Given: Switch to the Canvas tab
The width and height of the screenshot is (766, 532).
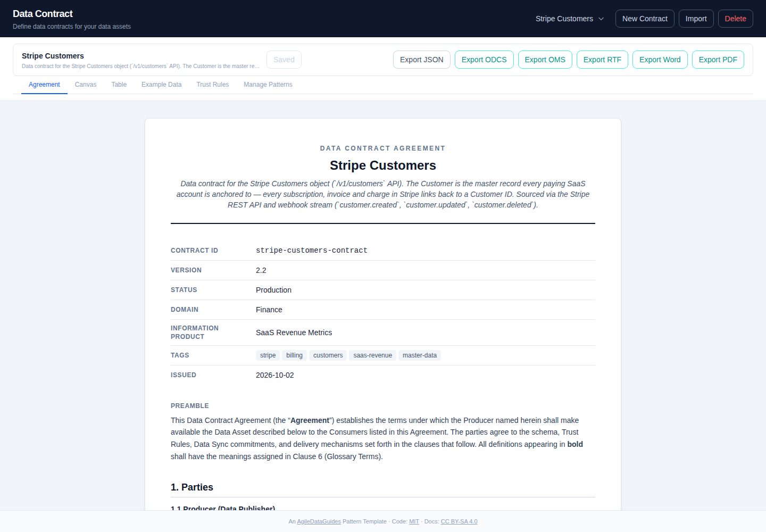Looking at the screenshot, I should pos(86,85).
